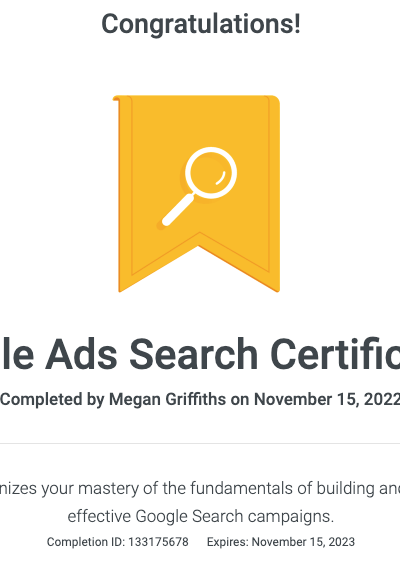Select the yellow certification ribbon's right edge
Screen dimensions: 400x562
click(275, 194)
